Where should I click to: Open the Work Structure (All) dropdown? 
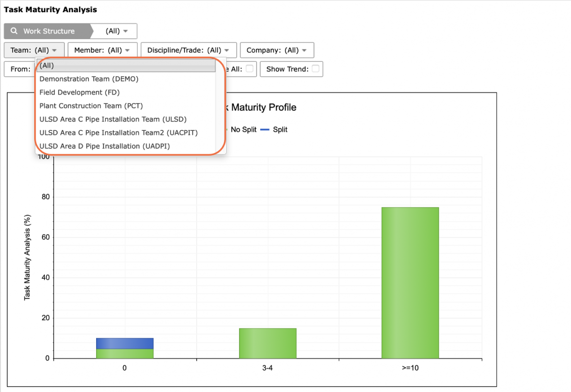[116, 31]
